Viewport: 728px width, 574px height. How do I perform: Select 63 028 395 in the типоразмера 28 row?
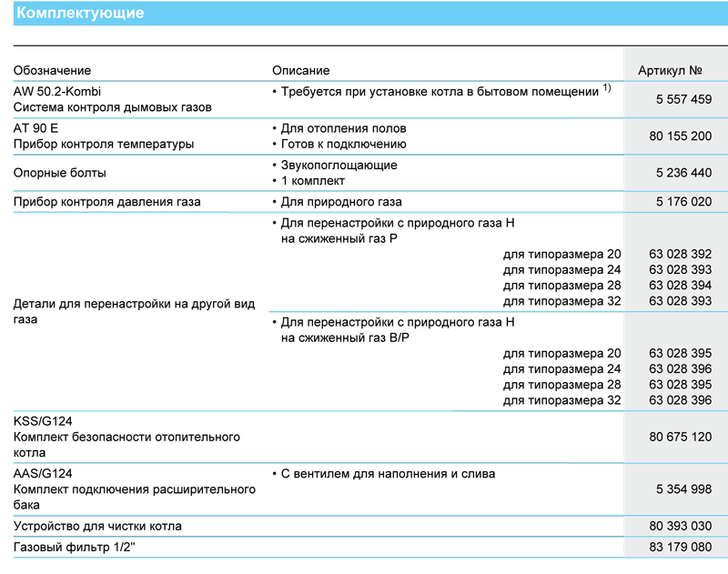click(680, 385)
